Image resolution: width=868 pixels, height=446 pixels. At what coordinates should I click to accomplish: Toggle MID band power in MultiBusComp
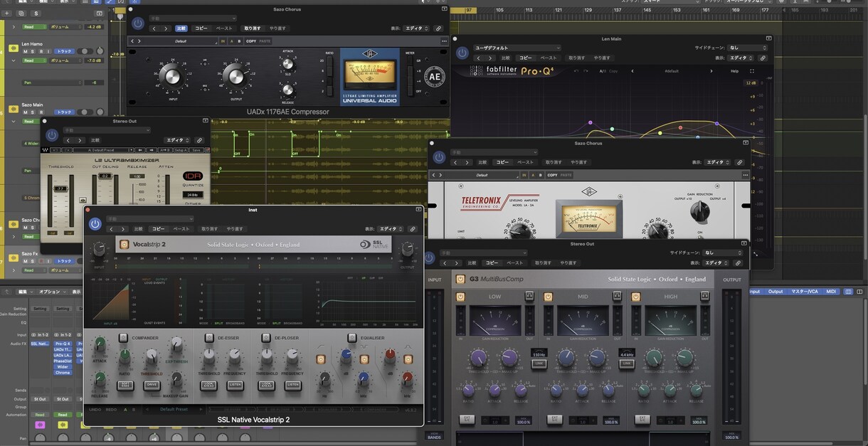pos(549,297)
